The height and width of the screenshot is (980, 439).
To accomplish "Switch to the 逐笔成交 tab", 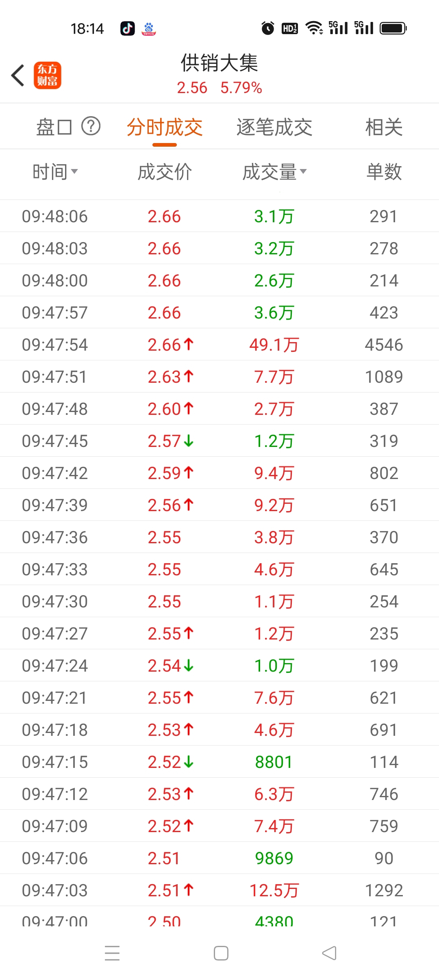I will pyautogui.click(x=274, y=127).
